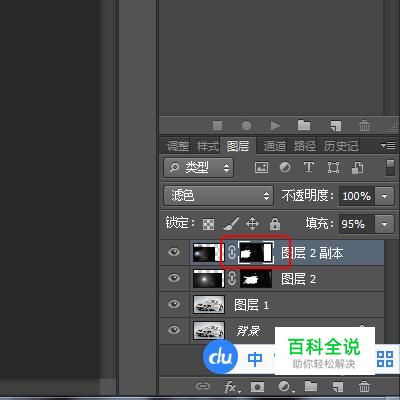Switch to the 样式 tab

[x=207, y=146]
